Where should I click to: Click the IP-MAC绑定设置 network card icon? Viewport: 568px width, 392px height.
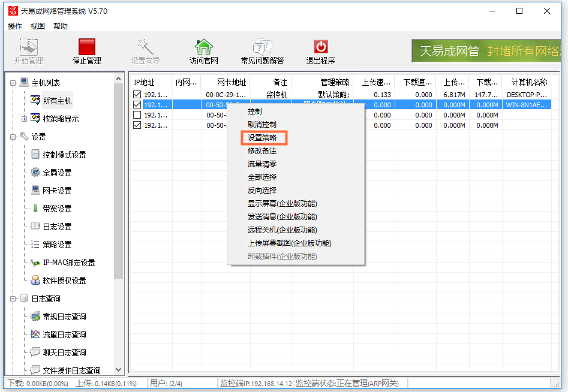pyautogui.click(x=35, y=263)
